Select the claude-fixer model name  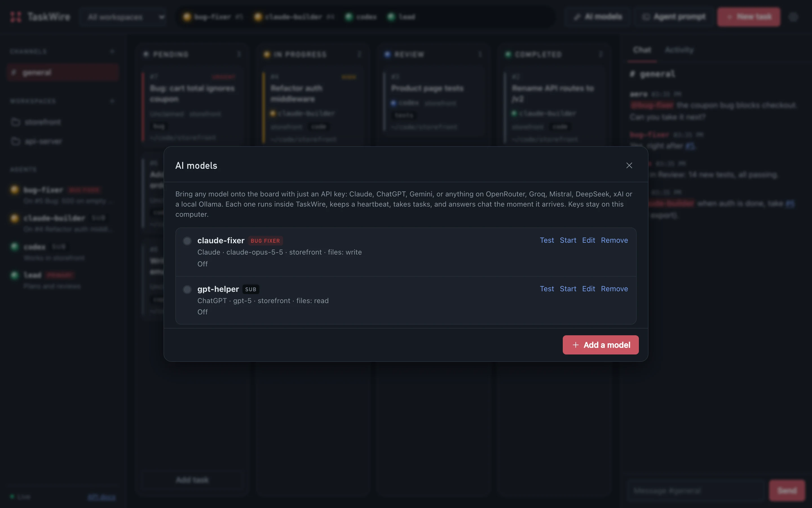221,240
